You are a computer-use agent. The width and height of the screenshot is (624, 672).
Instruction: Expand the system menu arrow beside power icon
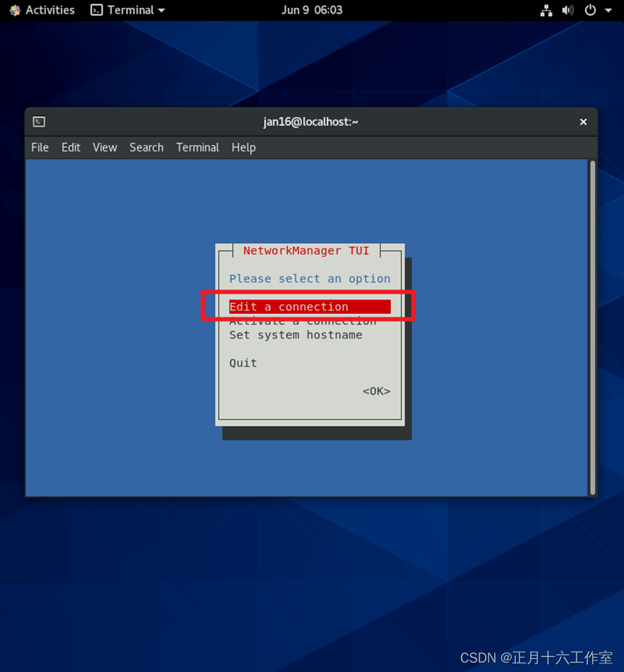[x=608, y=11]
